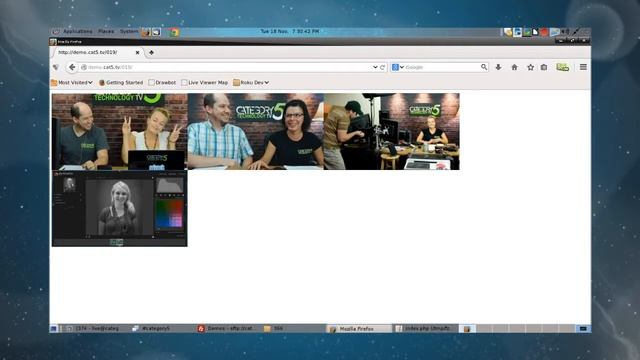This screenshot has width=640, height=360.
Task: Open the Firefox Downloads arrow icon
Action: tap(498, 67)
